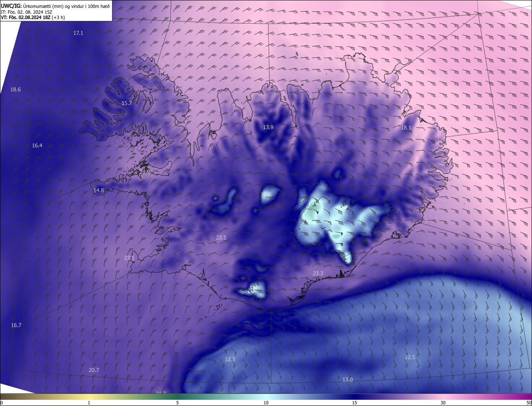Click the 18.1 value label

pyautogui.click(x=406, y=128)
